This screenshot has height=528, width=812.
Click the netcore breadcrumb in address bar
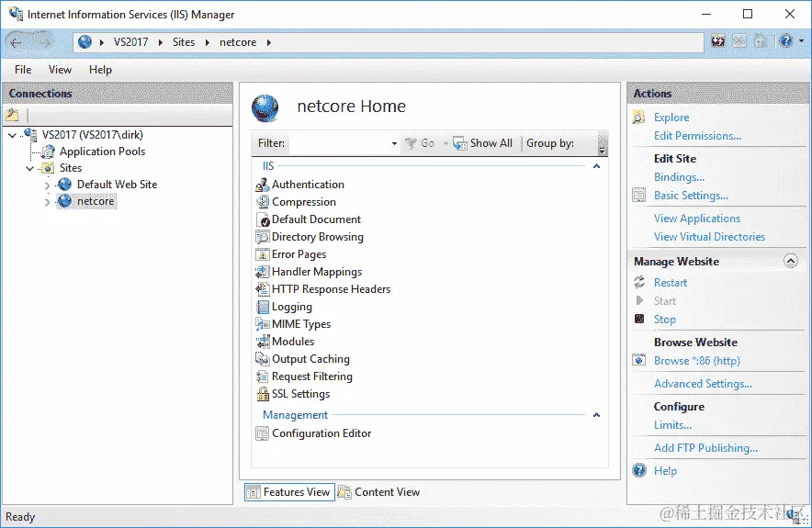[x=238, y=42]
